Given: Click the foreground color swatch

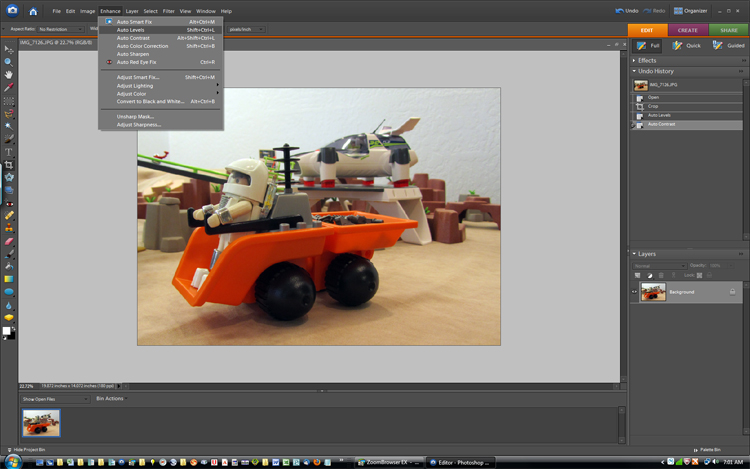Looking at the screenshot, I should tap(6, 330).
